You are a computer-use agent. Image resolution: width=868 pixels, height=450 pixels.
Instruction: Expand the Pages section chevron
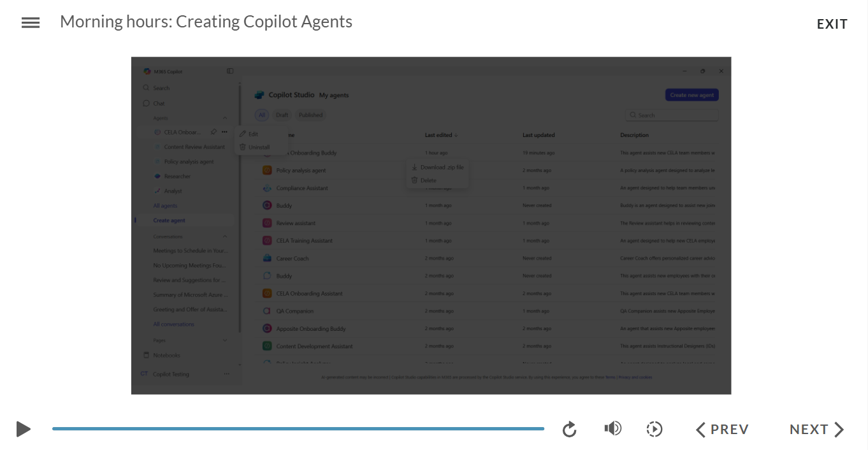pos(224,340)
